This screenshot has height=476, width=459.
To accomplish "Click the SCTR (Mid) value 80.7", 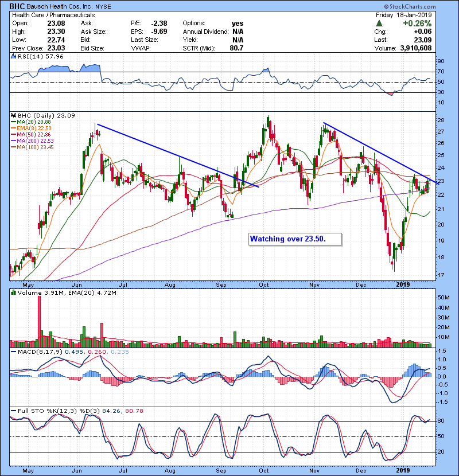I will pos(236,48).
